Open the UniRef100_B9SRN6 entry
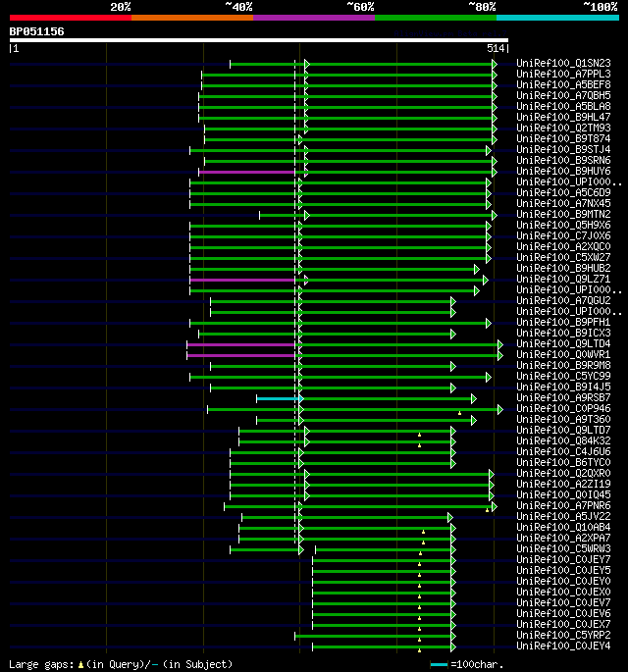The width and height of the screenshot is (628, 672). [x=563, y=160]
